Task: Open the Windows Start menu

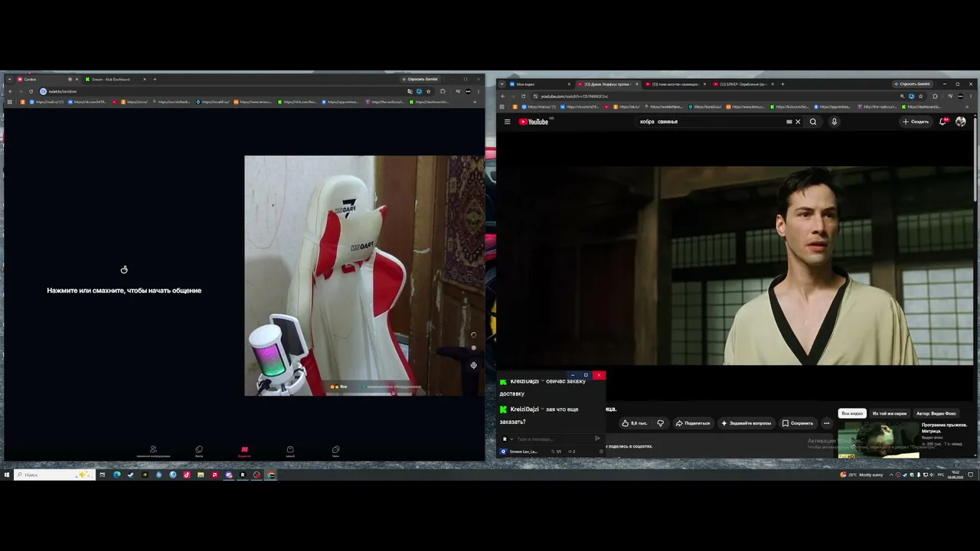Action: [7, 474]
